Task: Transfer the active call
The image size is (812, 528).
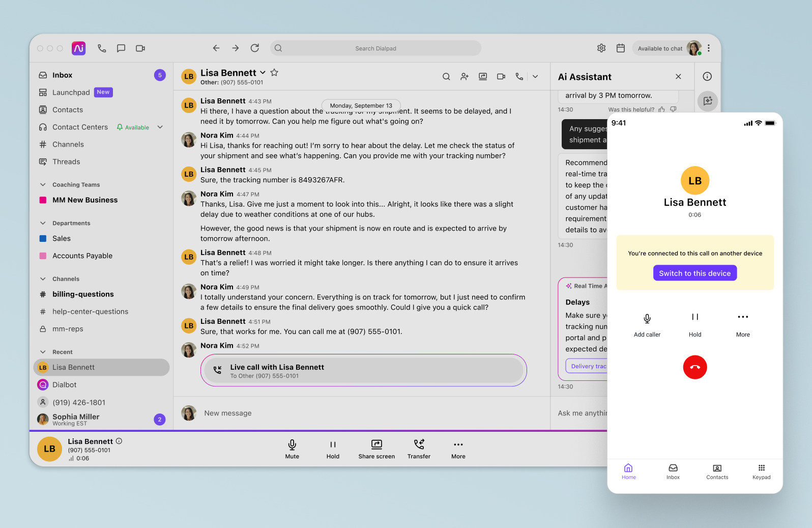Action: tap(419, 449)
